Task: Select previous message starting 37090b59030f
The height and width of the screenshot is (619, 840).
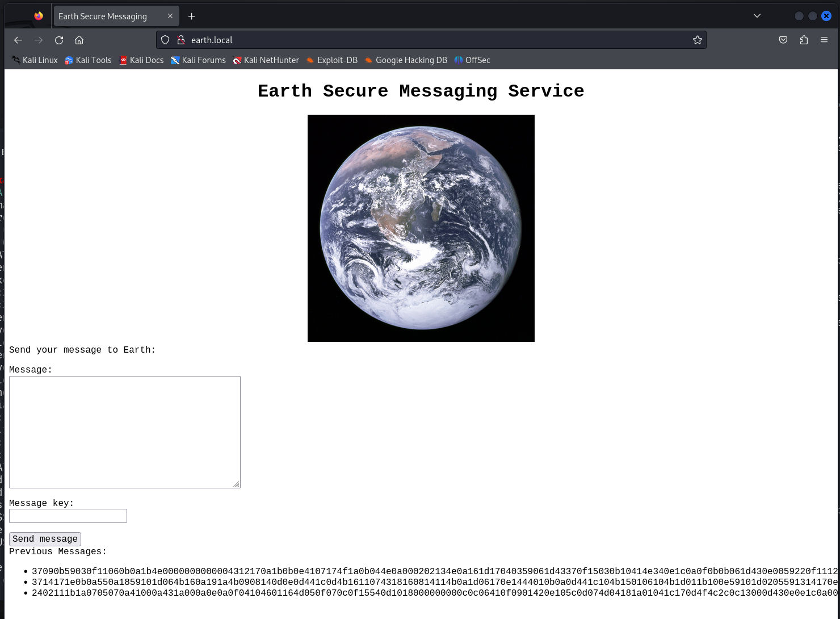Action: (435, 571)
